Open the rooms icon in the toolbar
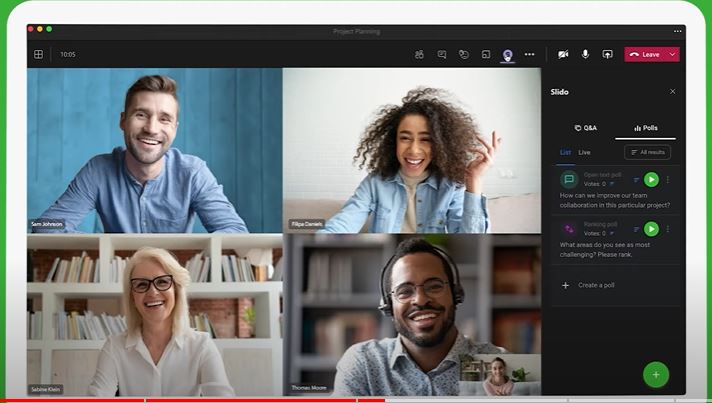The image size is (712, 403). pyautogui.click(x=486, y=54)
